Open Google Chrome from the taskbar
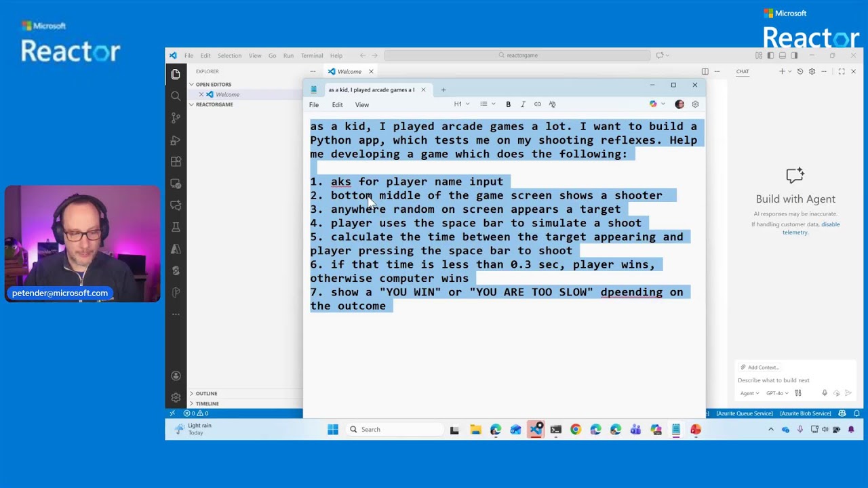The image size is (868, 488). click(x=576, y=429)
